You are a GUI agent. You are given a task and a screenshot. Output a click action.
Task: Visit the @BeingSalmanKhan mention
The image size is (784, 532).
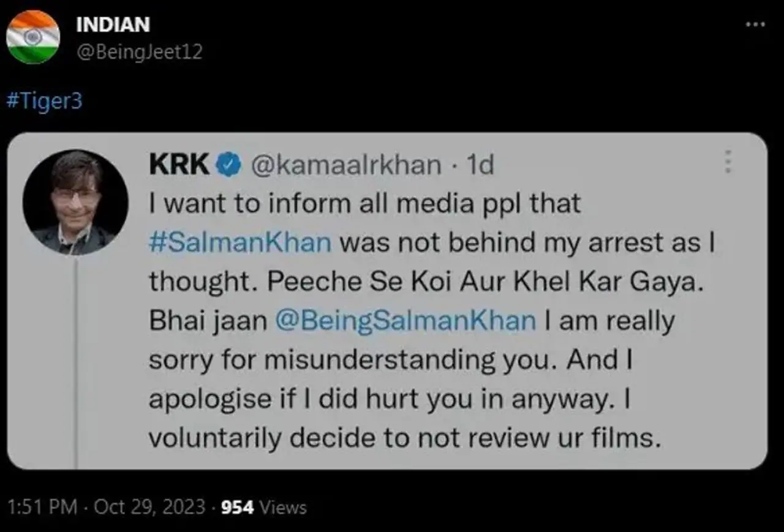[406, 321]
